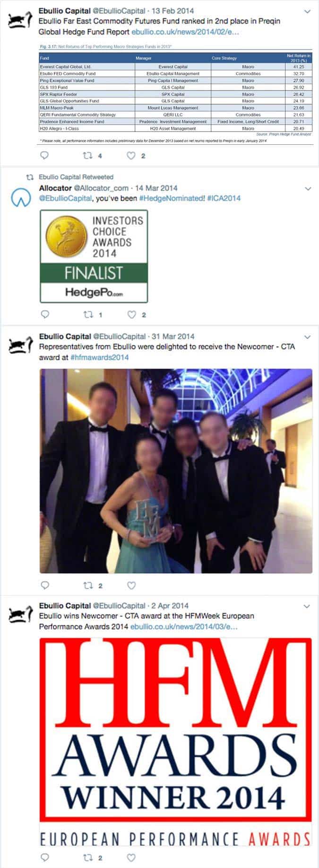Open the chevron menu on the 31 Mar tweet
This screenshot has height=868, width=319.
pyautogui.click(x=308, y=337)
